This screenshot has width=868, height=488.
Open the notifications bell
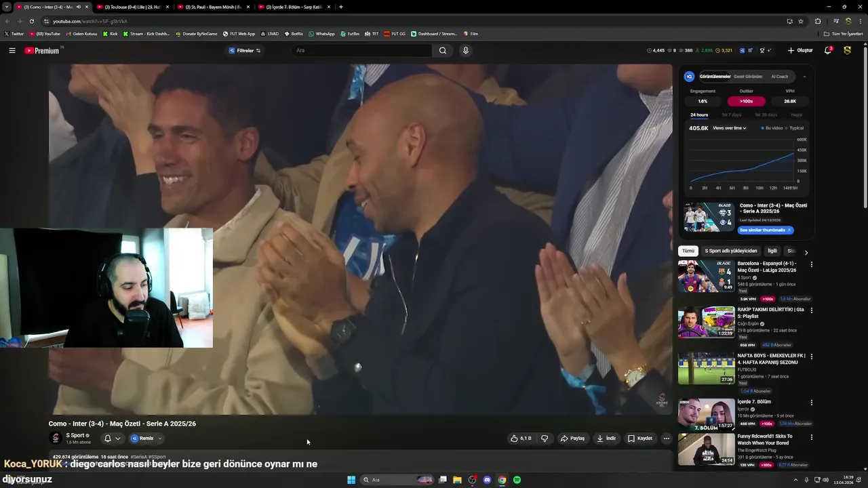(x=828, y=50)
